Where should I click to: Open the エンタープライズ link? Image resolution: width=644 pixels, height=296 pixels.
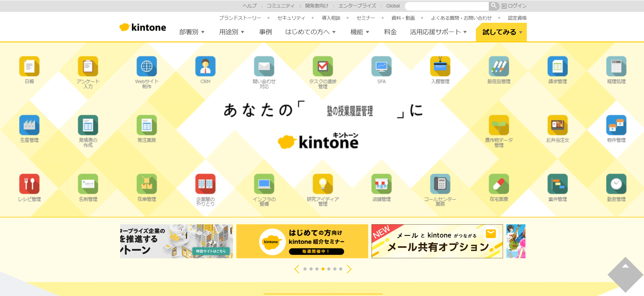[357, 6]
